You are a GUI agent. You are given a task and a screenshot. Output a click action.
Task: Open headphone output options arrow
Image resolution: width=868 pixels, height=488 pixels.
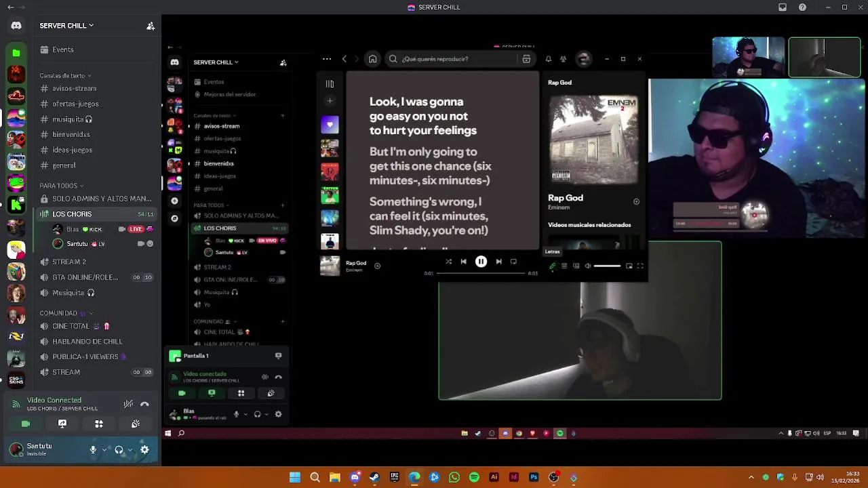point(130,449)
